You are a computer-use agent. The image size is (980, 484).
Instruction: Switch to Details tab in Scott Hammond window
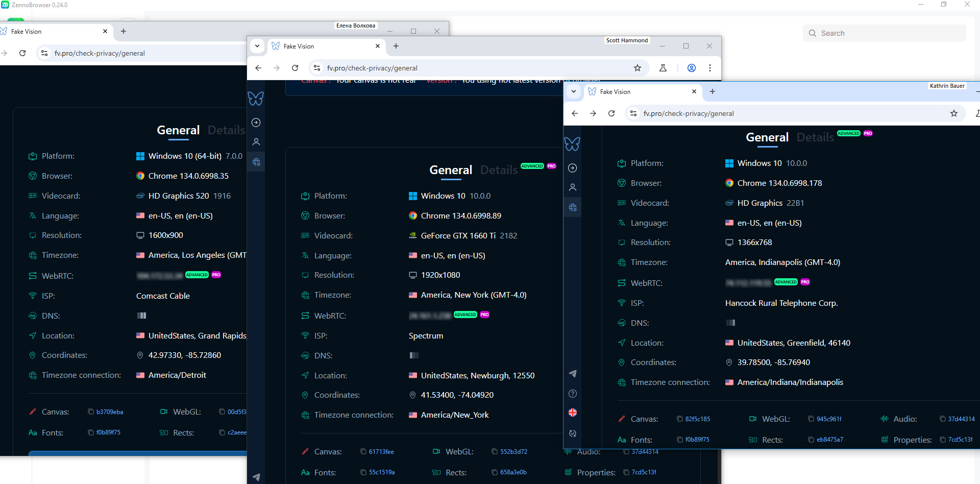499,170
